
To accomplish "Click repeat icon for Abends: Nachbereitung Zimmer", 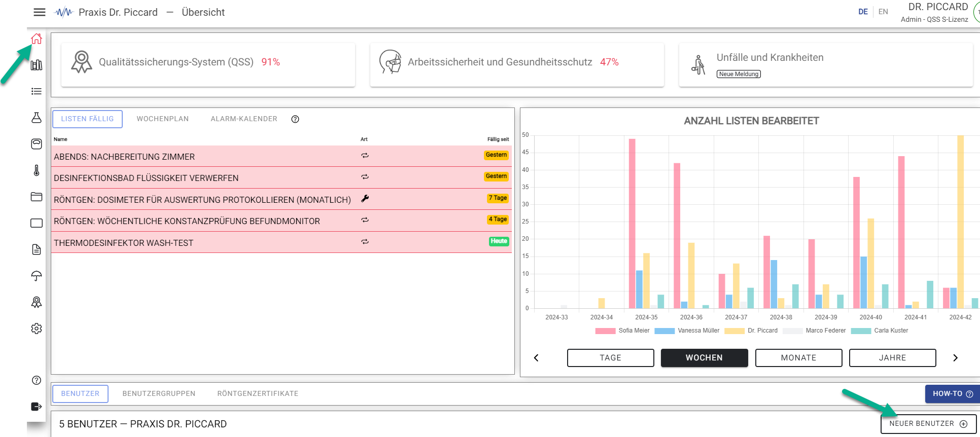I will 365,156.
